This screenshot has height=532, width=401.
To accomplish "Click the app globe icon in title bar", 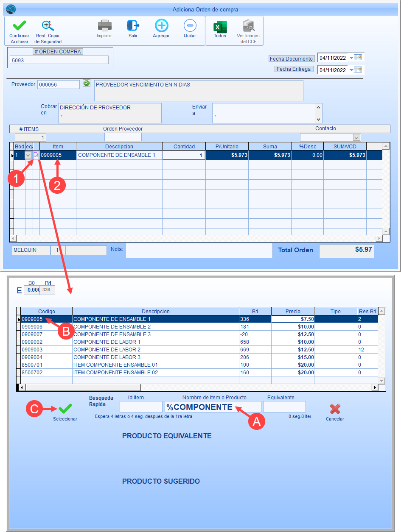I will click(11, 9).
